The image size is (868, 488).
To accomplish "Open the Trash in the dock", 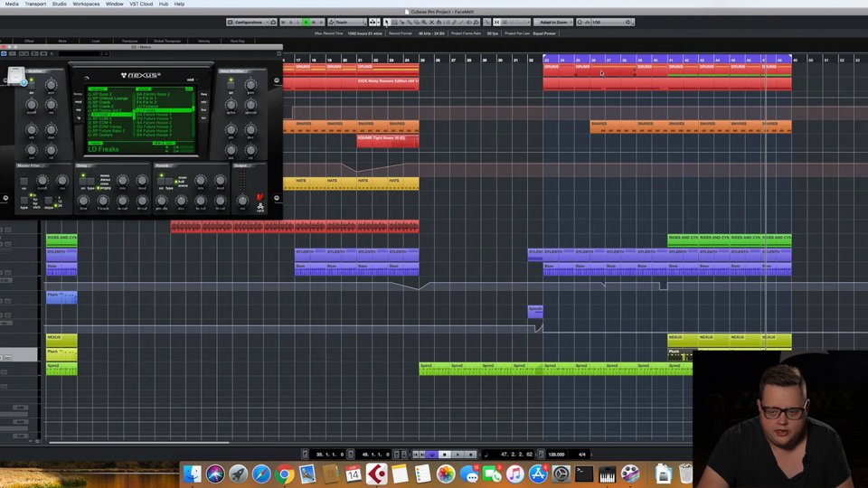I will [x=685, y=474].
